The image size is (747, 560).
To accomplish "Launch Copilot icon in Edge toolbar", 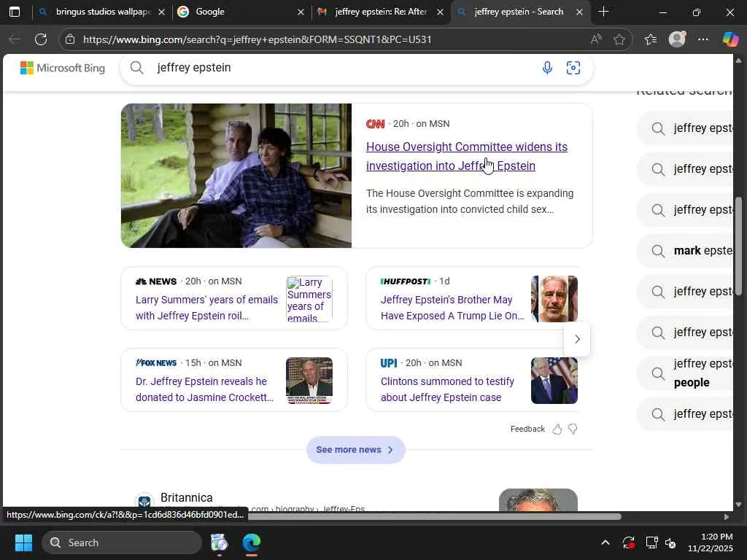I will [730, 39].
